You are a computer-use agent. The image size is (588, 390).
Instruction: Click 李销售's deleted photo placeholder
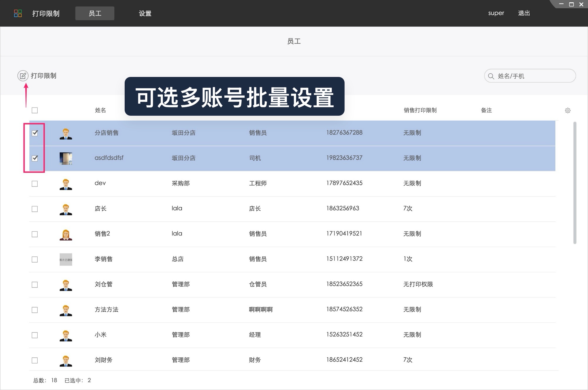[x=66, y=259]
